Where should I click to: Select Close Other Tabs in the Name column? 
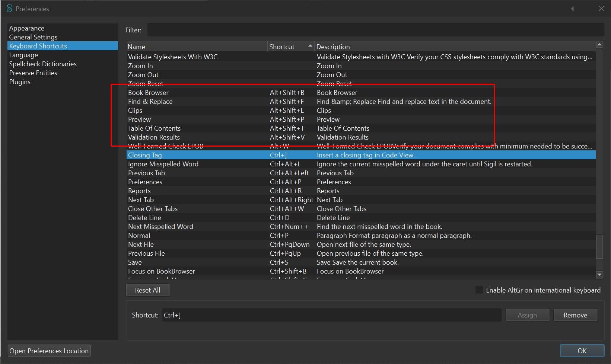click(153, 209)
